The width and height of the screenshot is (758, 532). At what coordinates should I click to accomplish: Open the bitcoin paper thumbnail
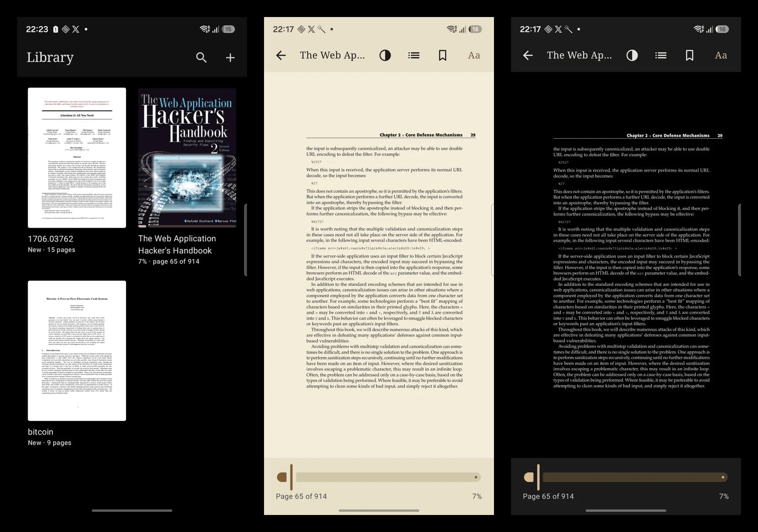(77, 351)
